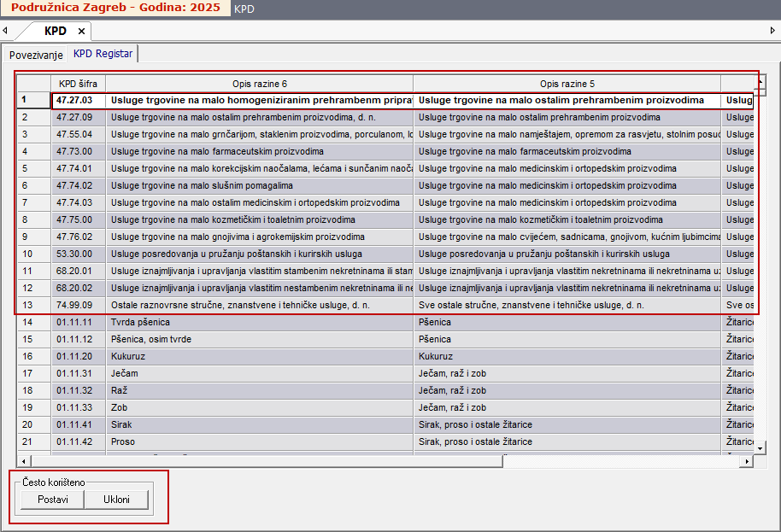Switch to the Povezivanje tab

pos(36,55)
